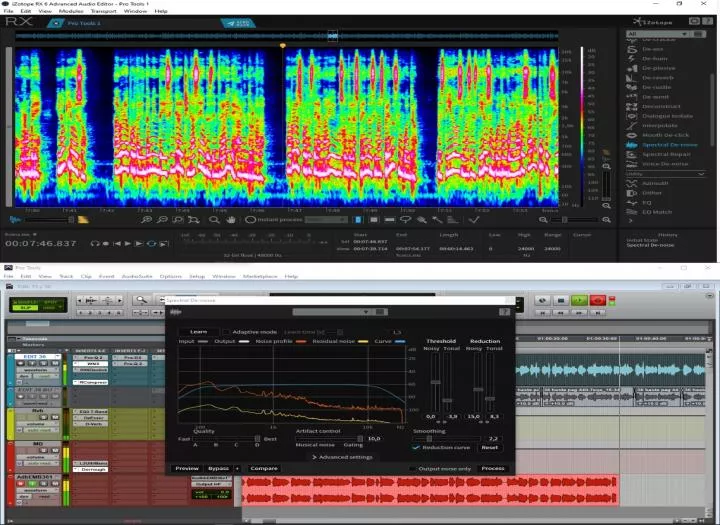The height and width of the screenshot is (525, 720).
Task: Open the RX File menu
Action: tap(8, 11)
